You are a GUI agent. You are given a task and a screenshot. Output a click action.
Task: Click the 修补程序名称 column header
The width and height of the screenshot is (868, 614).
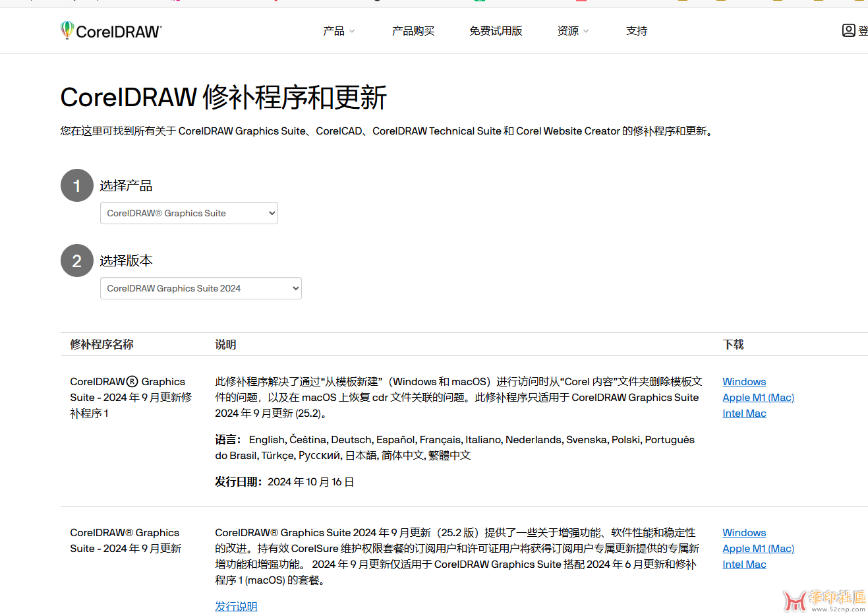(101, 344)
